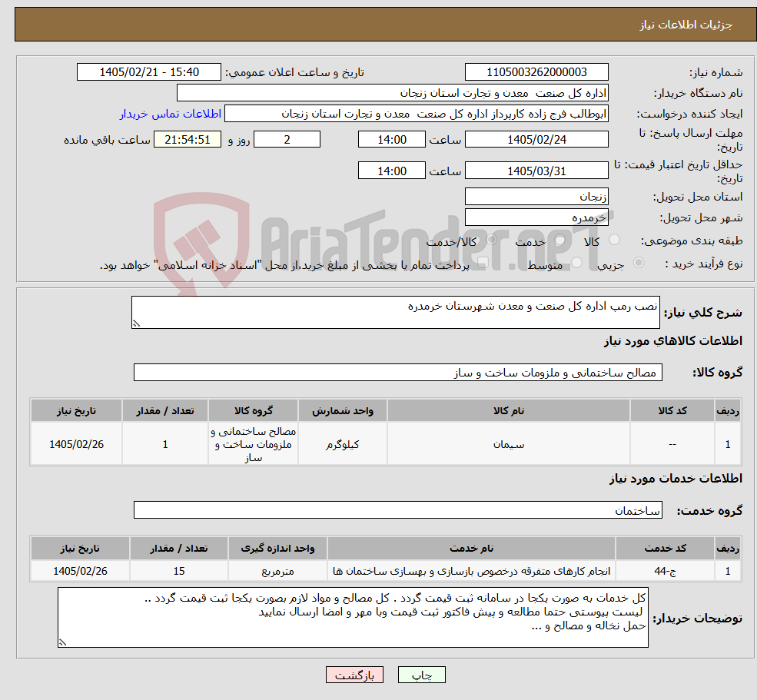Click the واحد شمارش column header
The height and width of the screenshot is (700, 757).
tap(342, 410)
